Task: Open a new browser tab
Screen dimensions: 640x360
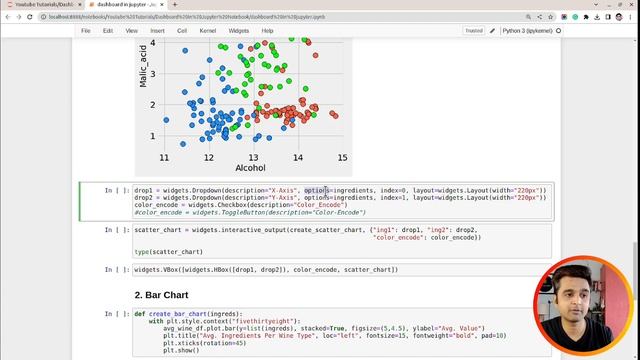Action: 175,4
